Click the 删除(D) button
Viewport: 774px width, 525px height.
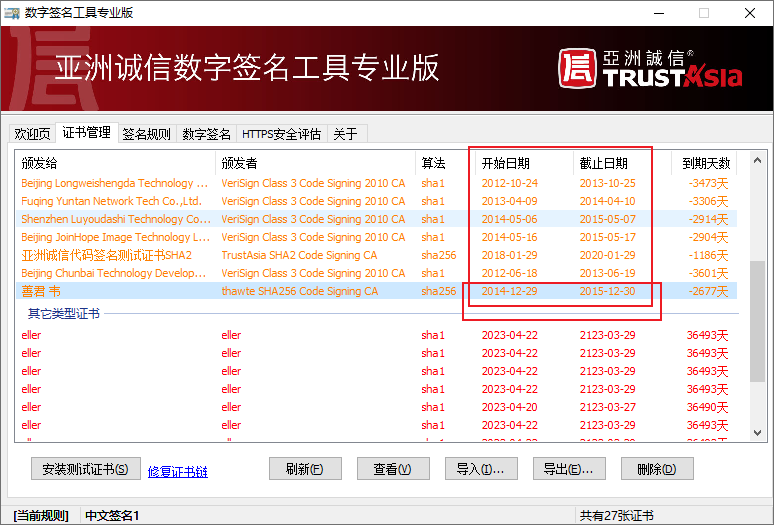tap(657, 469)
